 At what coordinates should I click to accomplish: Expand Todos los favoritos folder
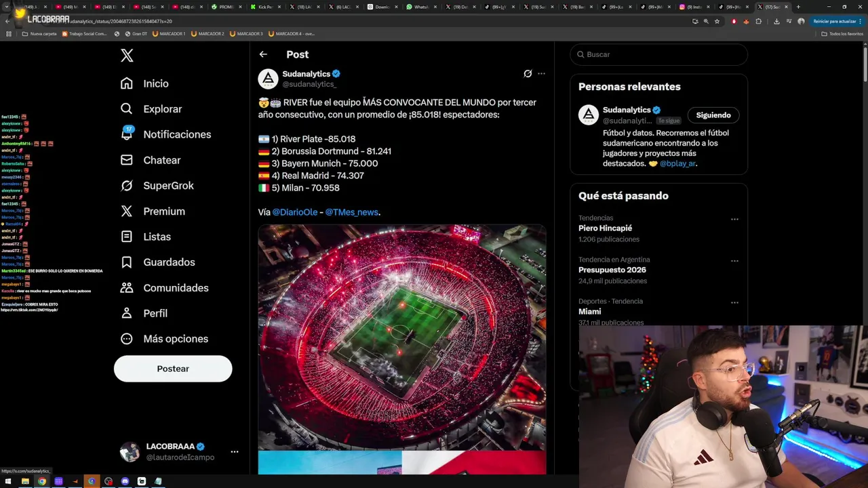tap(842, 33)
